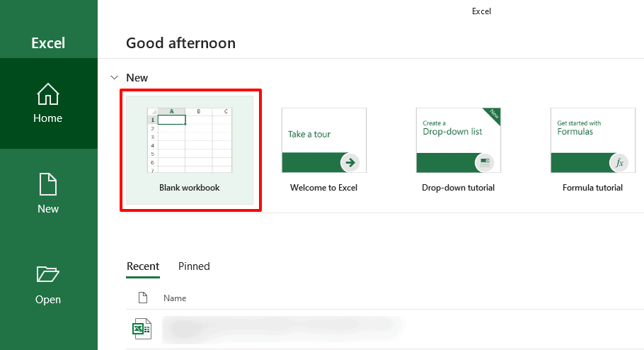
Task: Open the Formula tutorial template
Action: coord(592,150)
